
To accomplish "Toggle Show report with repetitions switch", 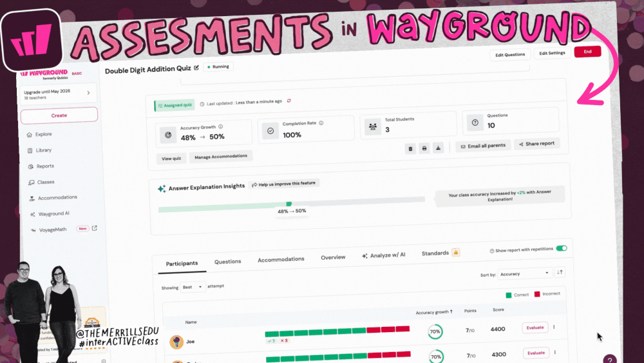I will coord(562,248).
